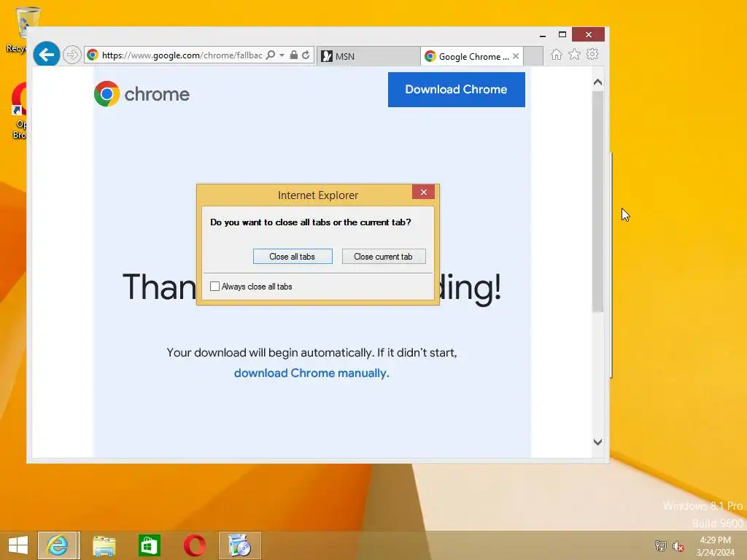This screenshot has width=747, height=560.
Task: Go back with the blue Back arrow
Action: (46, 55)
